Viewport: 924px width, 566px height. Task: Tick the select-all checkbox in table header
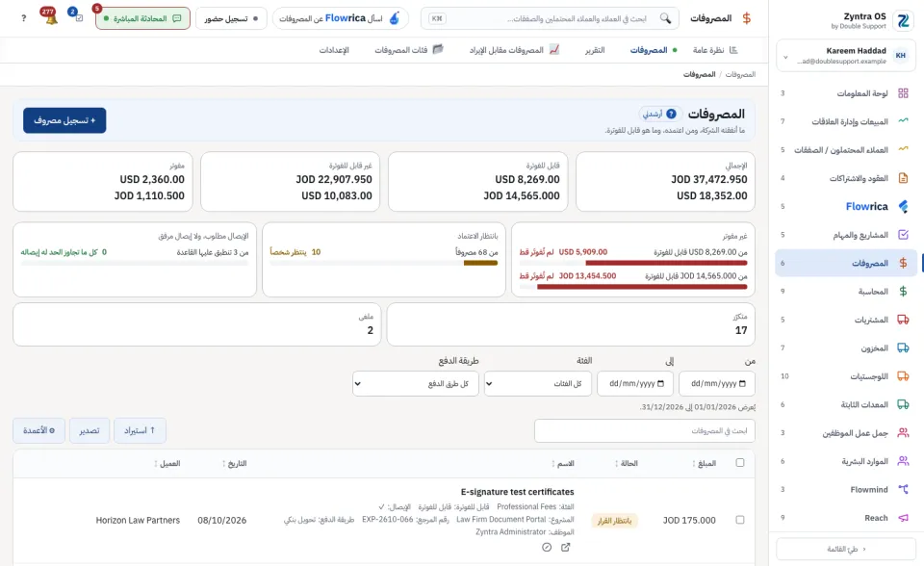[740, 463]
